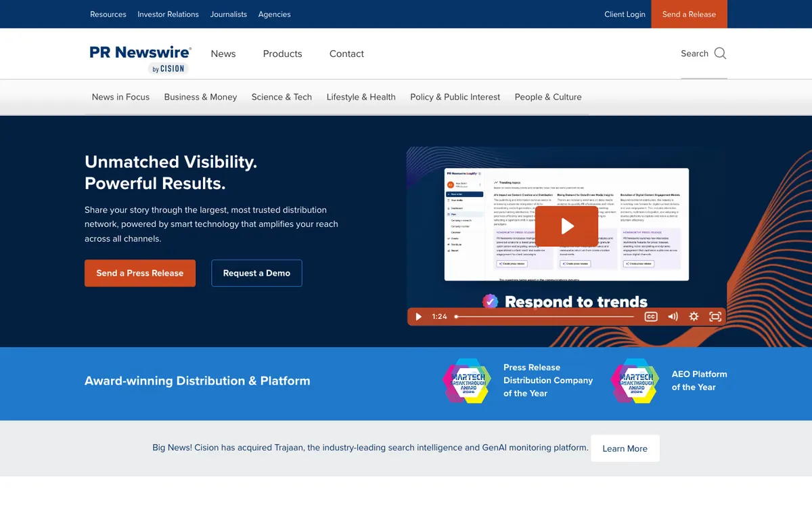Open the Resources link in top bar

(108, 14)
